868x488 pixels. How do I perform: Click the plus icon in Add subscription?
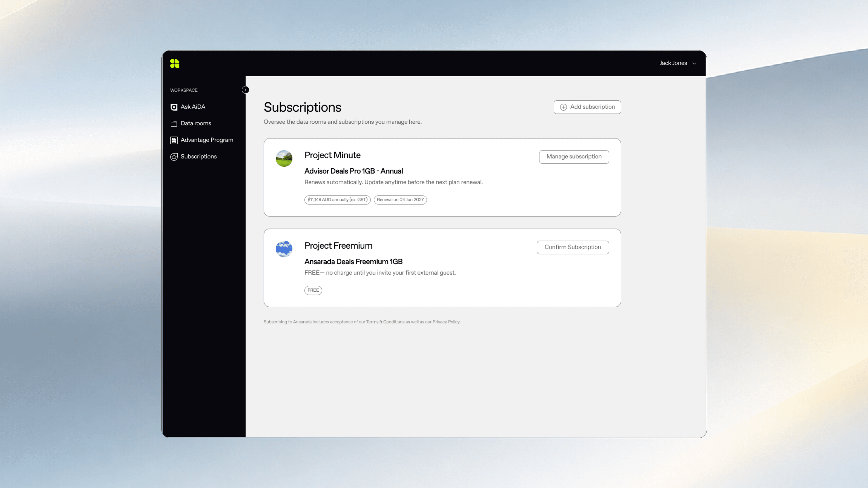tap(563, 107)
